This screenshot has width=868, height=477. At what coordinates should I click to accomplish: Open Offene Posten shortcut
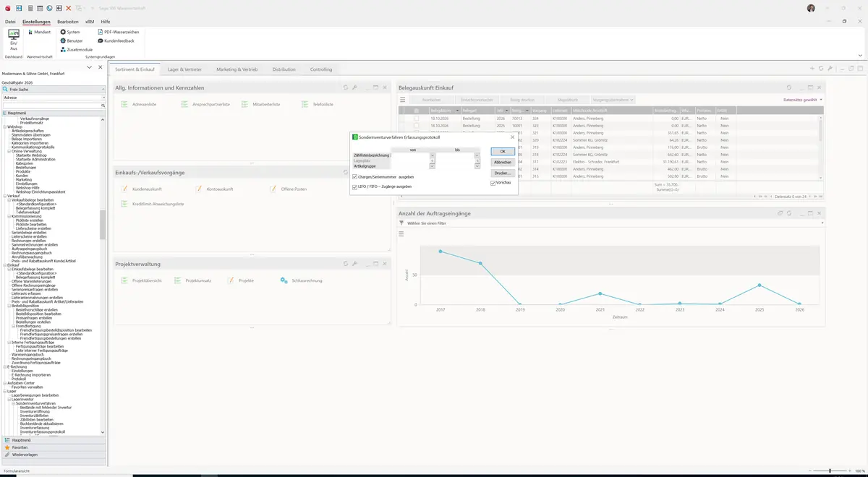(289, 189)
